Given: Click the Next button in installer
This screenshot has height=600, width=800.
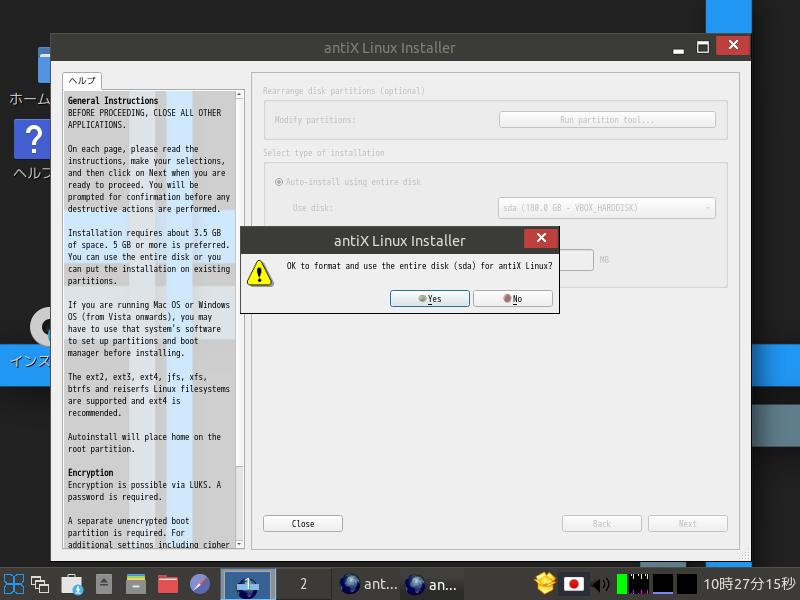Looking at the screenshot, I should (x=688, y=523).
